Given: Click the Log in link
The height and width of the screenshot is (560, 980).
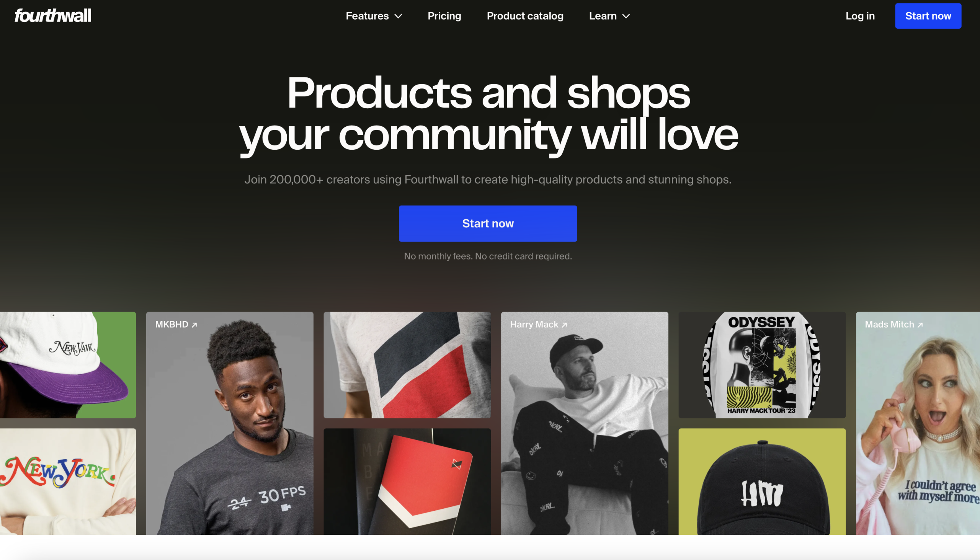Looking at the screenshot, I should [x=860, y=16].
